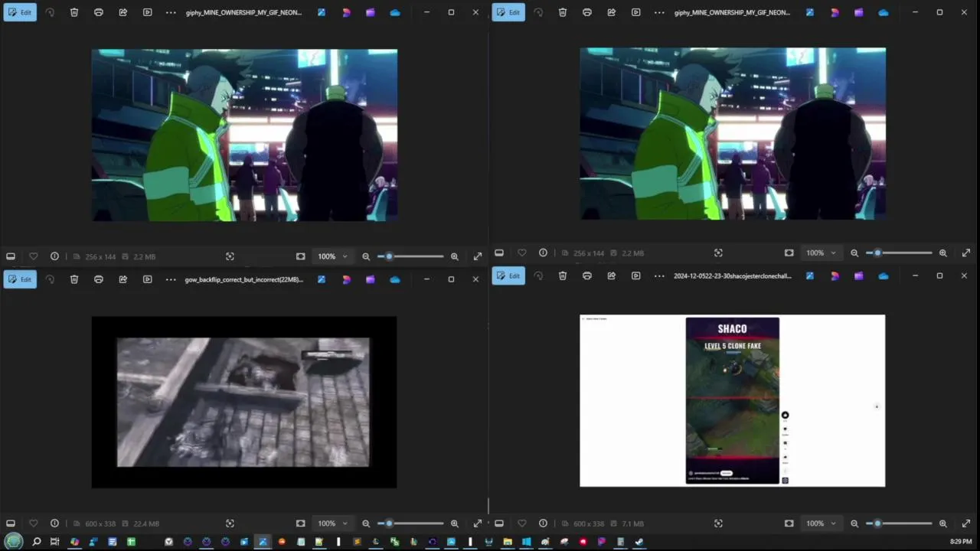Print image from the gow_backflip window

coord(99,279)
